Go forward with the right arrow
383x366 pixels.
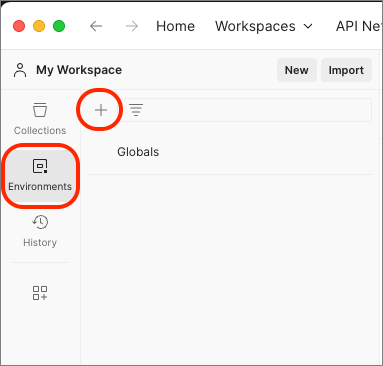(132, 26)
